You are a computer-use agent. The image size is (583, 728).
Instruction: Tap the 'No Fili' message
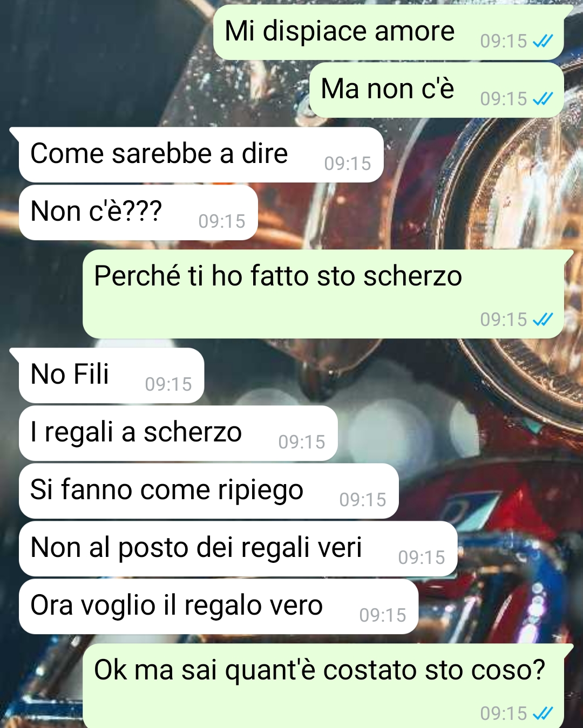pos(111,376)
